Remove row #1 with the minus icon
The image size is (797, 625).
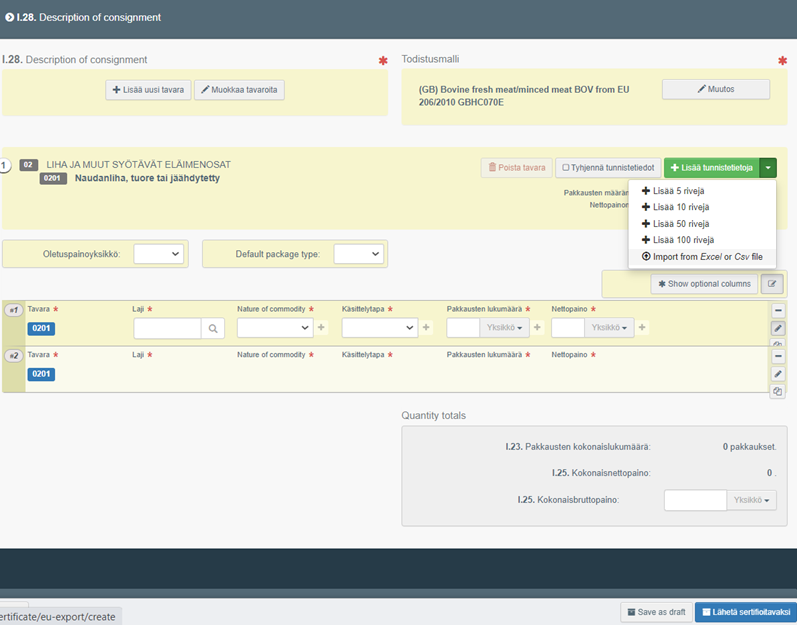point(777,310)
